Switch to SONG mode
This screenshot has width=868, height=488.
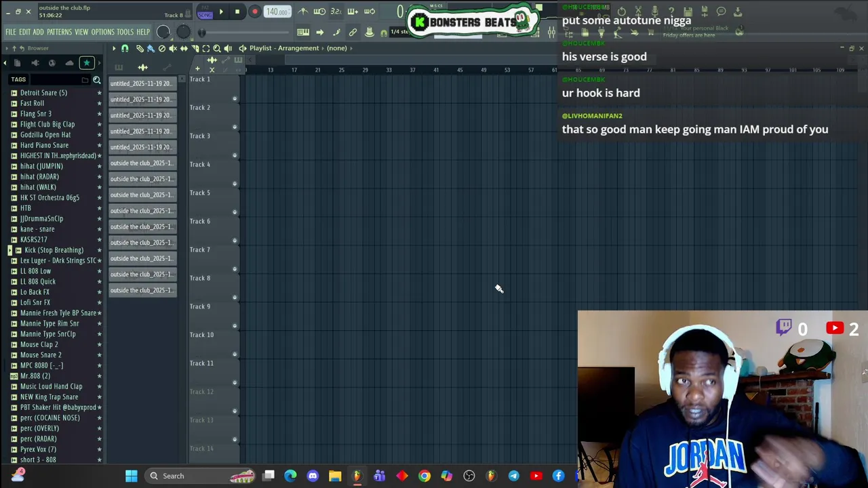(x=205, y=15)
